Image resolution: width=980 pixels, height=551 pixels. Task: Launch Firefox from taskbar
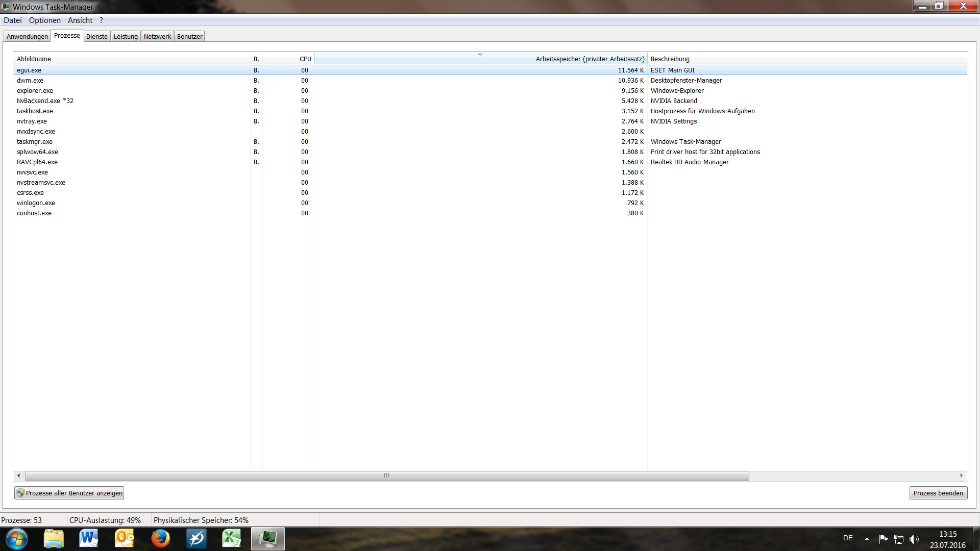tap(160, 539)
